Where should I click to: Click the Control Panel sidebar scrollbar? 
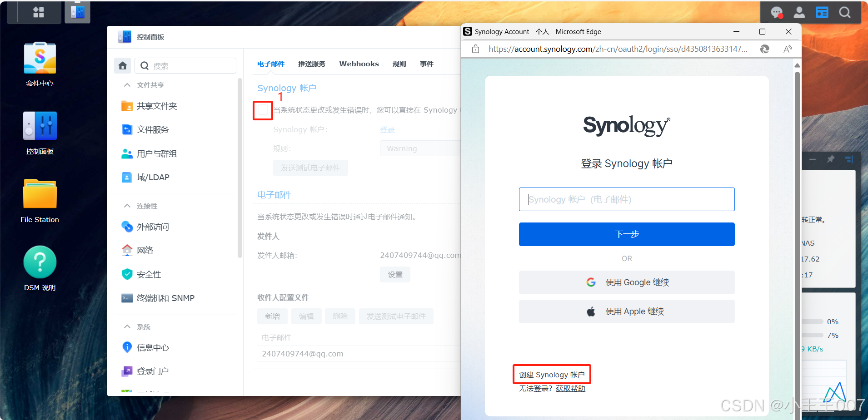pyautogui.click(x=239, y=168)
